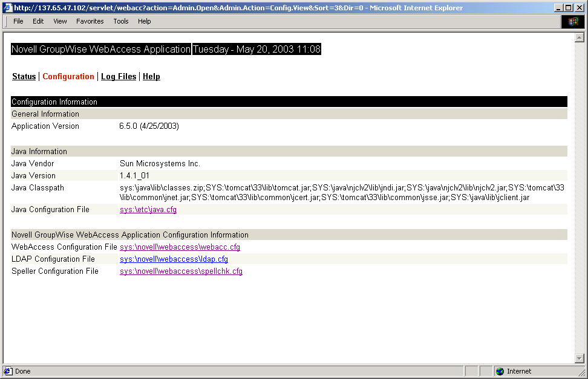This screenshot has width=588, height=379.
Task: Open the ldap.cfg configuration file
Action: pos(174,259)
